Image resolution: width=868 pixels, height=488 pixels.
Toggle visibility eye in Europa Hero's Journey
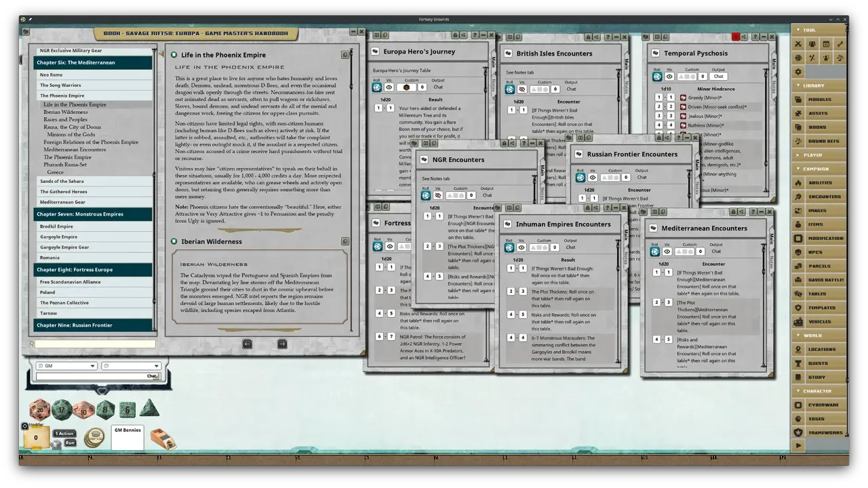click(389, 87)
